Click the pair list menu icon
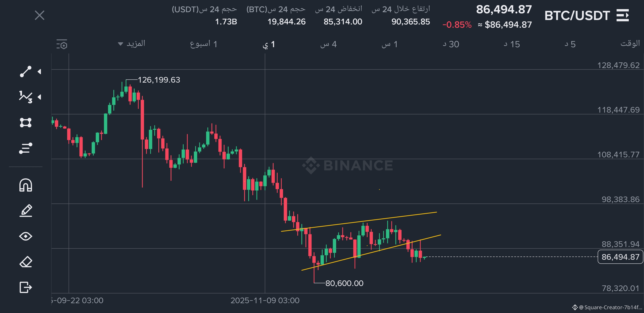 pos(622,15)
